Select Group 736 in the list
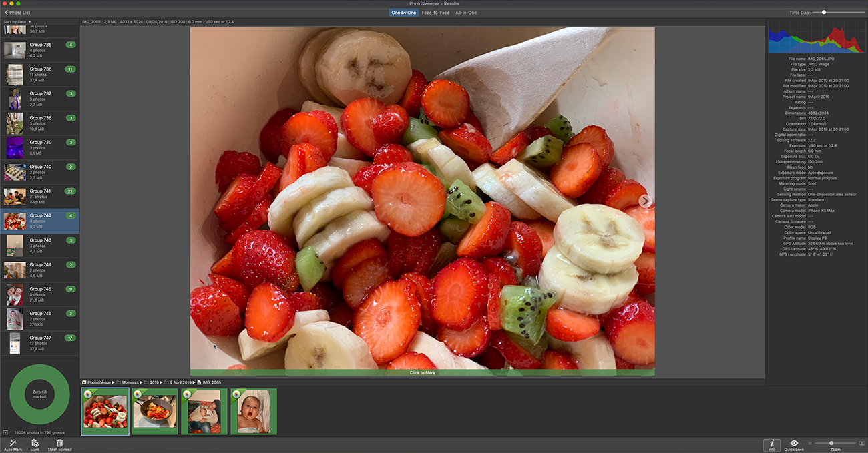 39,75
